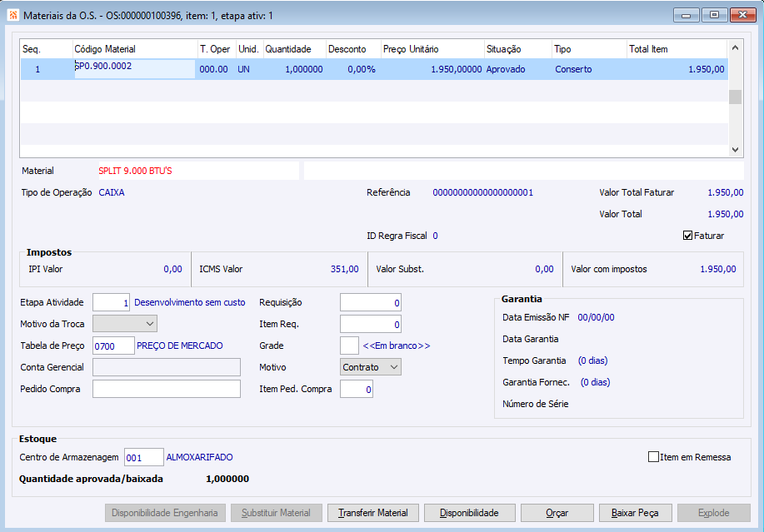
Task: Click the app icon in the title bar
Action: coord(13,15)
